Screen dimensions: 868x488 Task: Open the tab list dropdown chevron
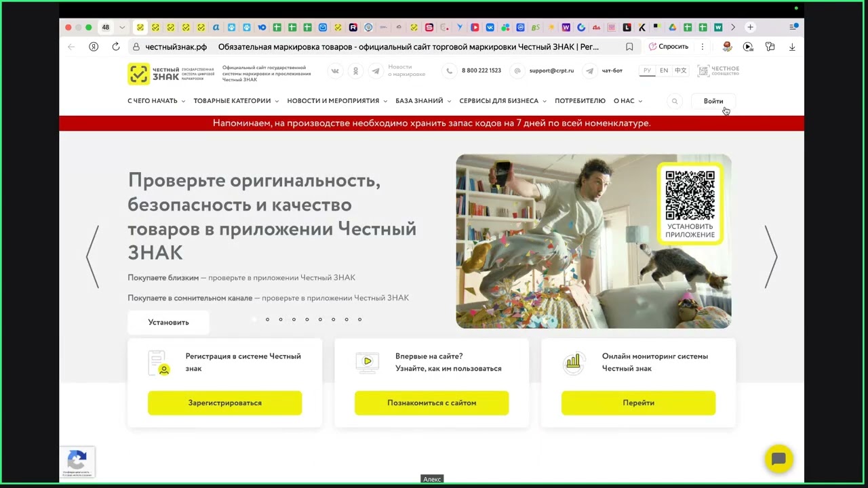[122, 27]
